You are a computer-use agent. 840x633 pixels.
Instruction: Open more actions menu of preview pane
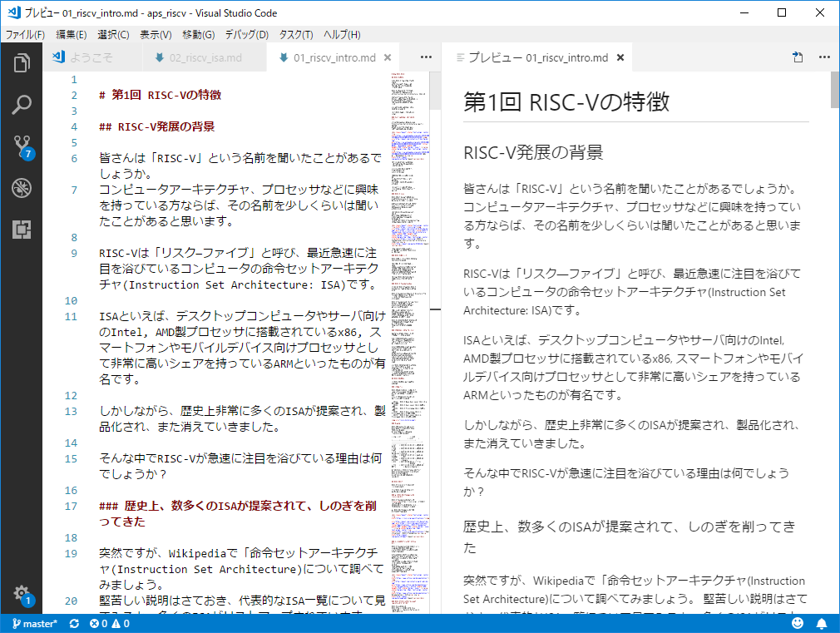click(x=824, y=57)
